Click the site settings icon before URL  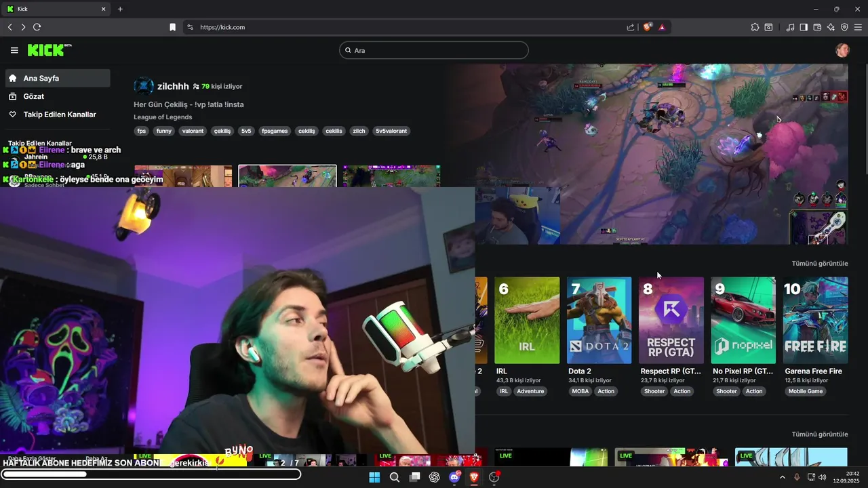tap(190, 27)
